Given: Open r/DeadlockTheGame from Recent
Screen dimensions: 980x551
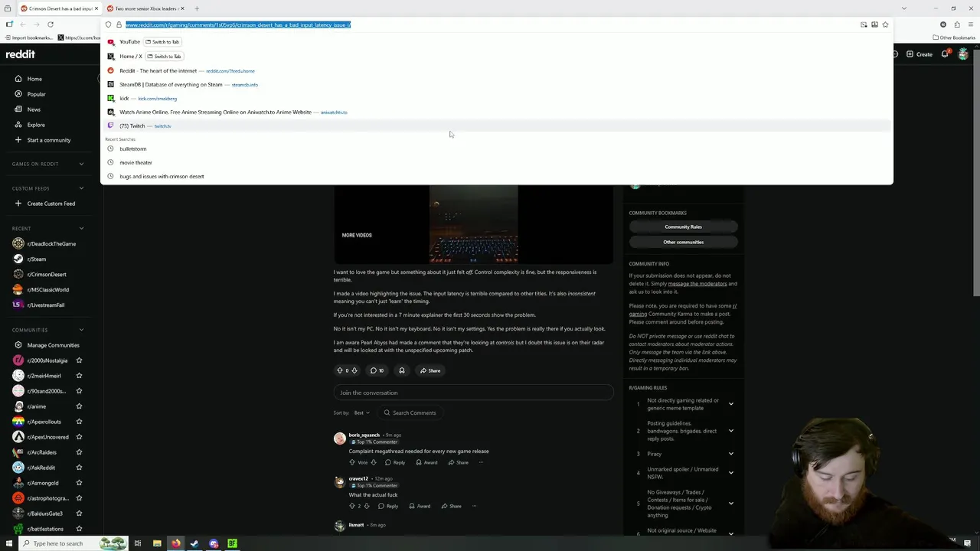Looking at the screenshot, I should 45,243.
